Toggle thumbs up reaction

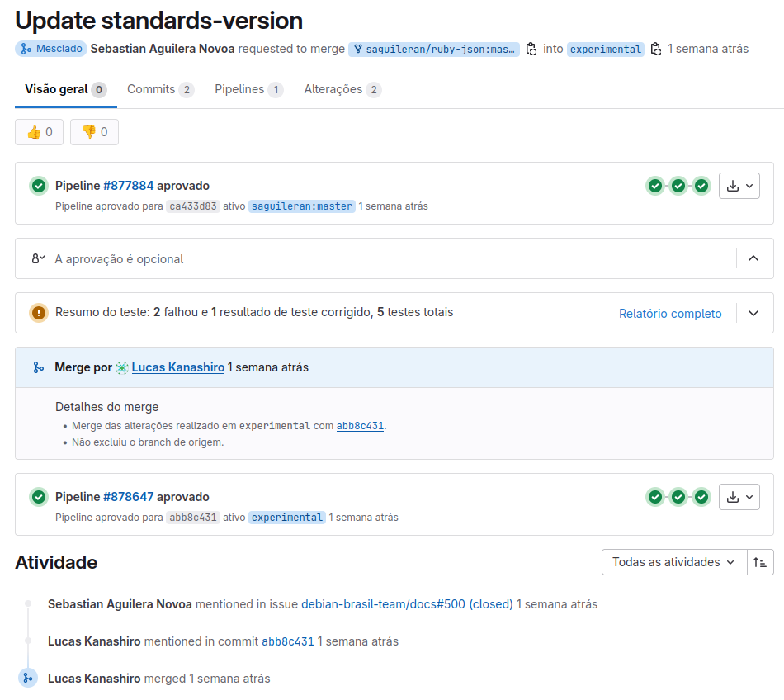coord(40,132)
